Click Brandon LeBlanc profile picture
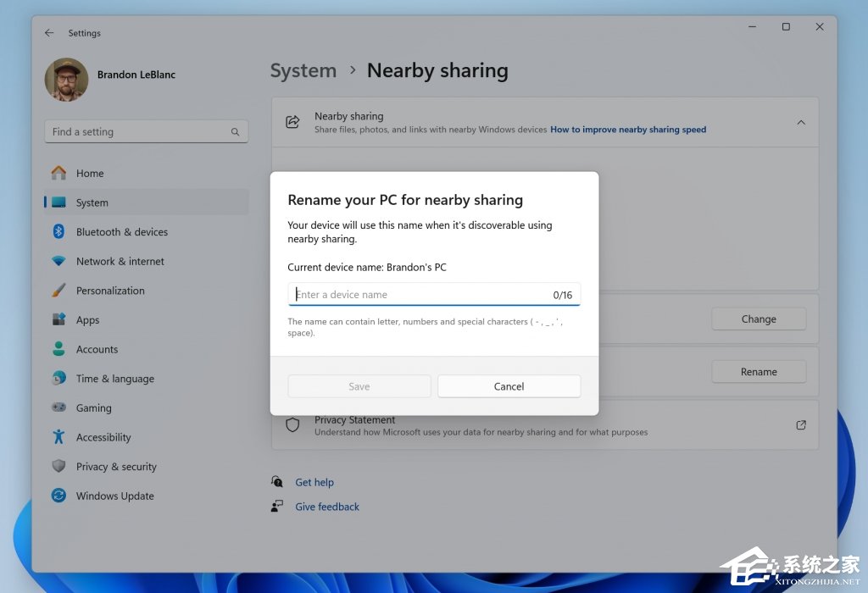The height and width of the screenshot is (593, 868). 66,80
